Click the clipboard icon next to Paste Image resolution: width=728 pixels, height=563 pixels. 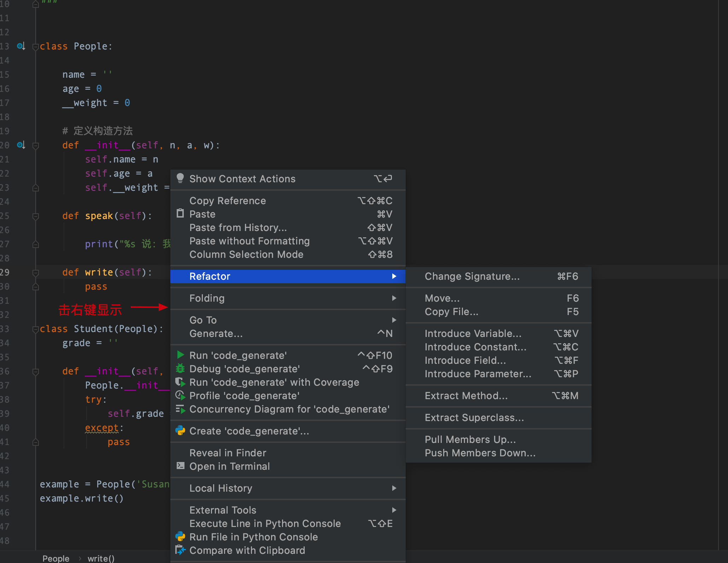[180, 213]
